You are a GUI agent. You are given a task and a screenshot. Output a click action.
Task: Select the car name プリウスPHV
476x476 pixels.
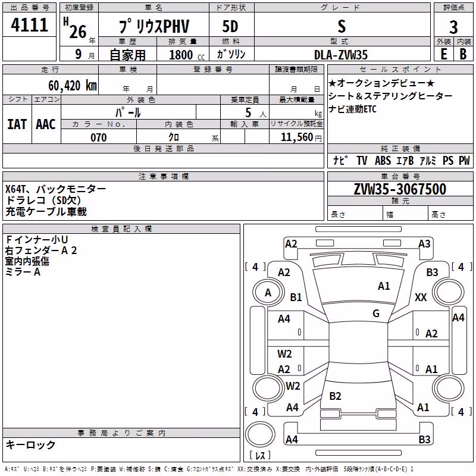(154, 26)
